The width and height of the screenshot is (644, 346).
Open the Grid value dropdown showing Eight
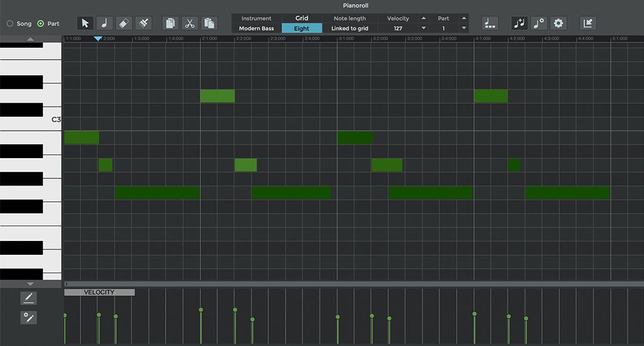302,29
